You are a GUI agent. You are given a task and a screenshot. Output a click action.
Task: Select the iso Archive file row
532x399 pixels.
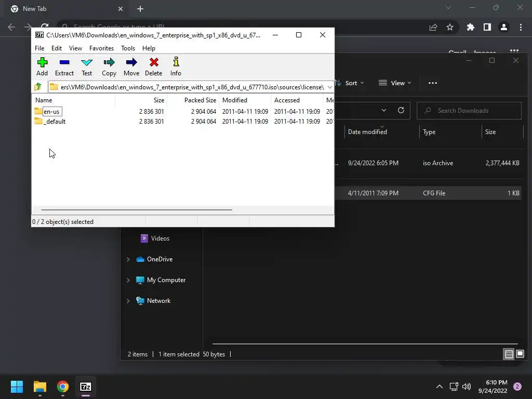pos(428,163)
